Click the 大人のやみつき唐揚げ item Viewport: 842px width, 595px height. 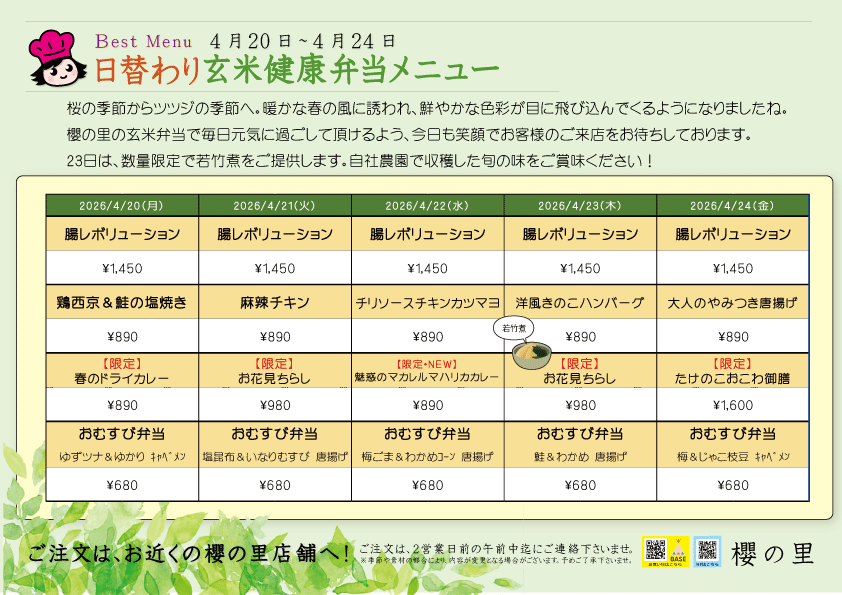click(x=733, y=302)
